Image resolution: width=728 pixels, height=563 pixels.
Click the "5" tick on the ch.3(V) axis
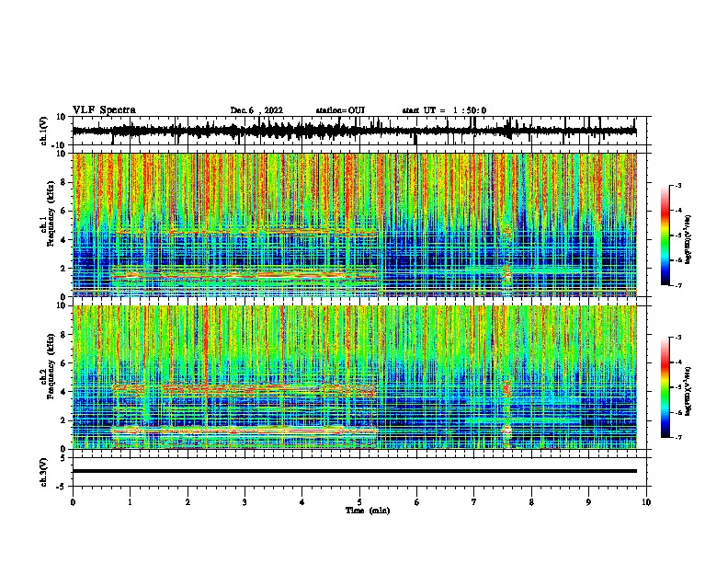tap(63, 458)
